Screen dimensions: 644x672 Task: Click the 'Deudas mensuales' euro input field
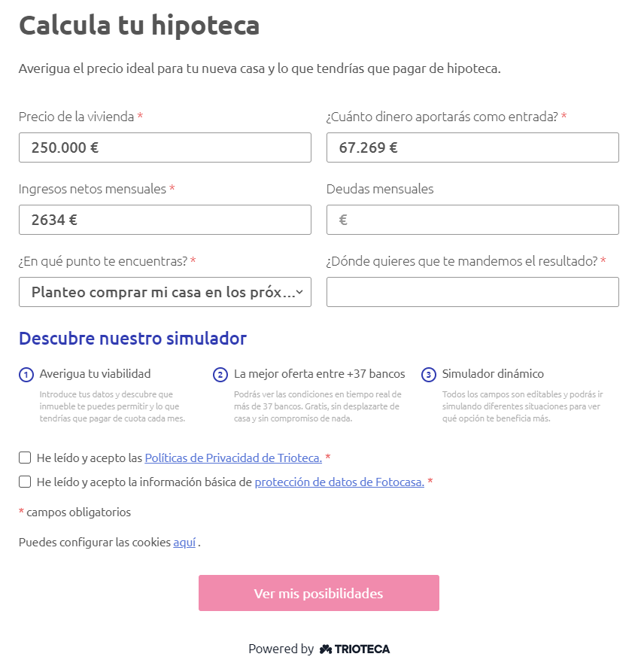pos(472,220)
